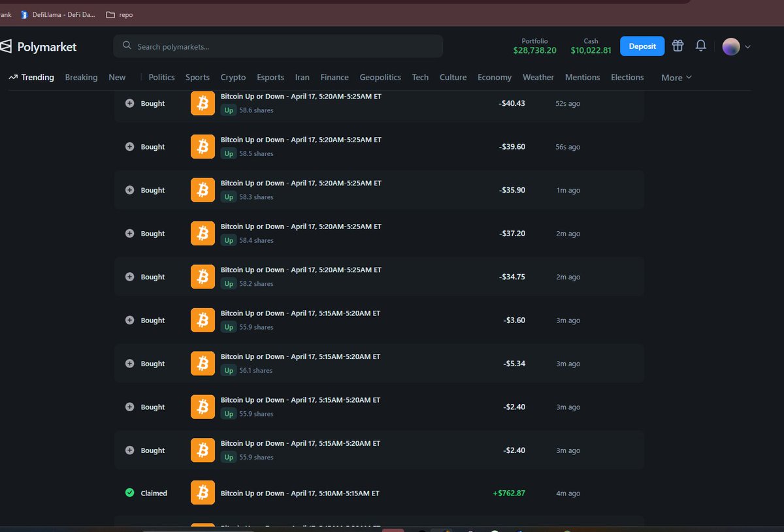Click the Bitcoin icon in the -$37.20 row
784x532 pixels.
click(x=203, y=234)
